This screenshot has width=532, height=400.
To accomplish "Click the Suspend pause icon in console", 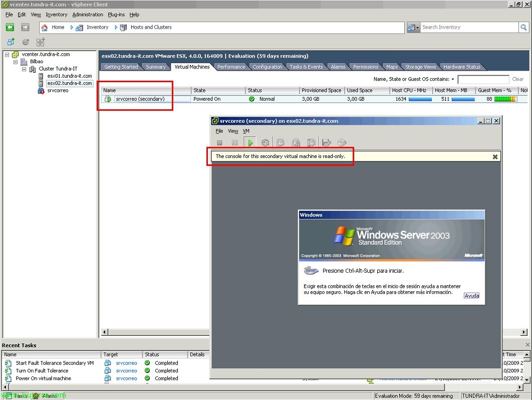I will (234, 143).
